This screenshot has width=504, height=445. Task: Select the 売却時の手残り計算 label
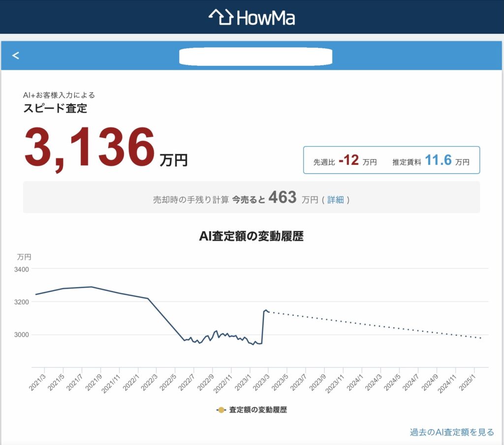[191, 200]
